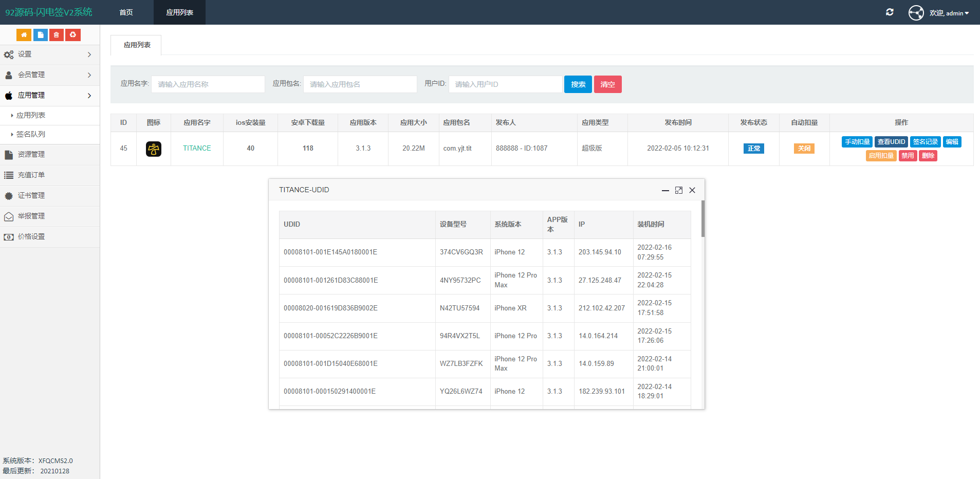This screenshot has width=980, height=479.
Task: Click the blue document shortcut icon
Action: [x=40, y=35]
